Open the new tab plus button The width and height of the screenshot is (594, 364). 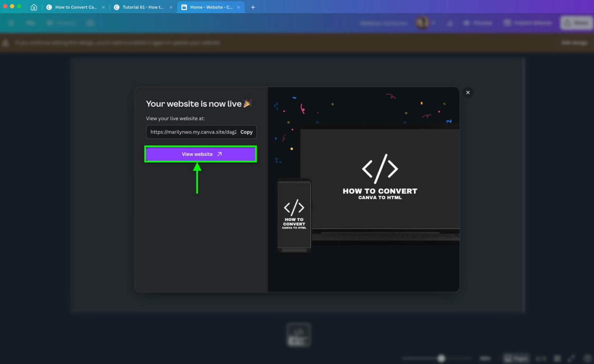pyautogui.click(x=253, y=7)
